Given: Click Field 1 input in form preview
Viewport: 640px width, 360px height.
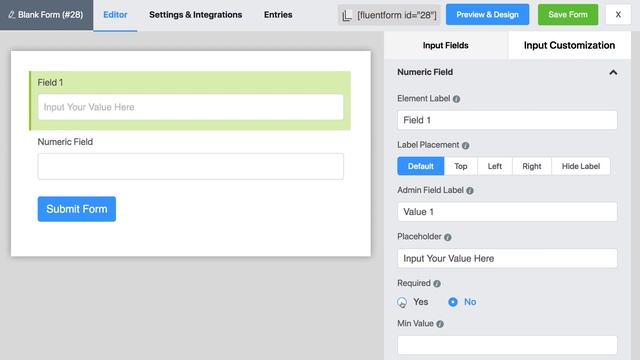Looking at the screenshot, I should (191, 107).
